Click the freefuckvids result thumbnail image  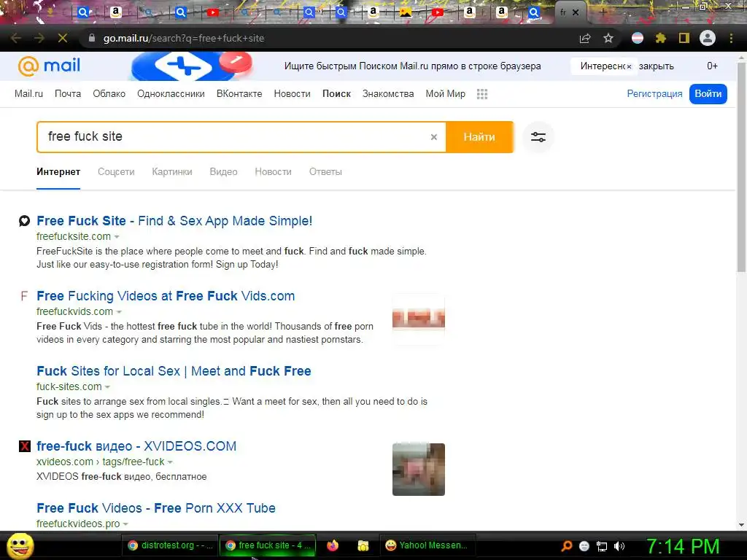click(x=418, y=319)
